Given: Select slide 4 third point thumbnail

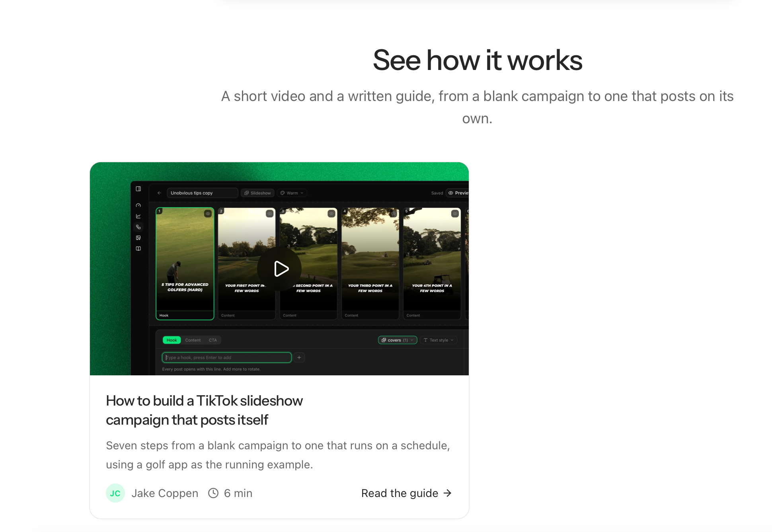Looking at the screenshot, I should coord(370,264).
